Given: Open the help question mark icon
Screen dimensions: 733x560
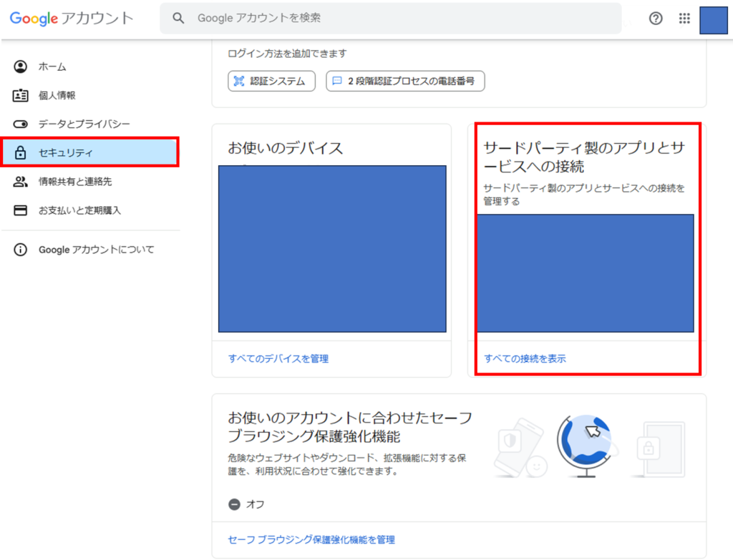Looking at the screenshot, I should point(656,18).
